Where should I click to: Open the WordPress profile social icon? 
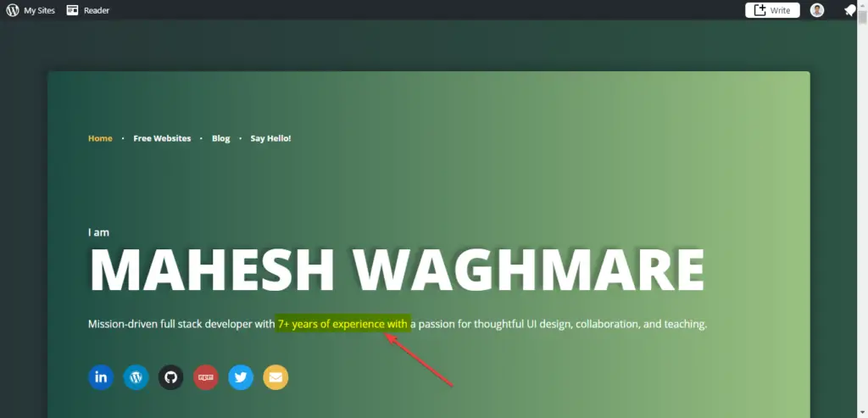136,377
